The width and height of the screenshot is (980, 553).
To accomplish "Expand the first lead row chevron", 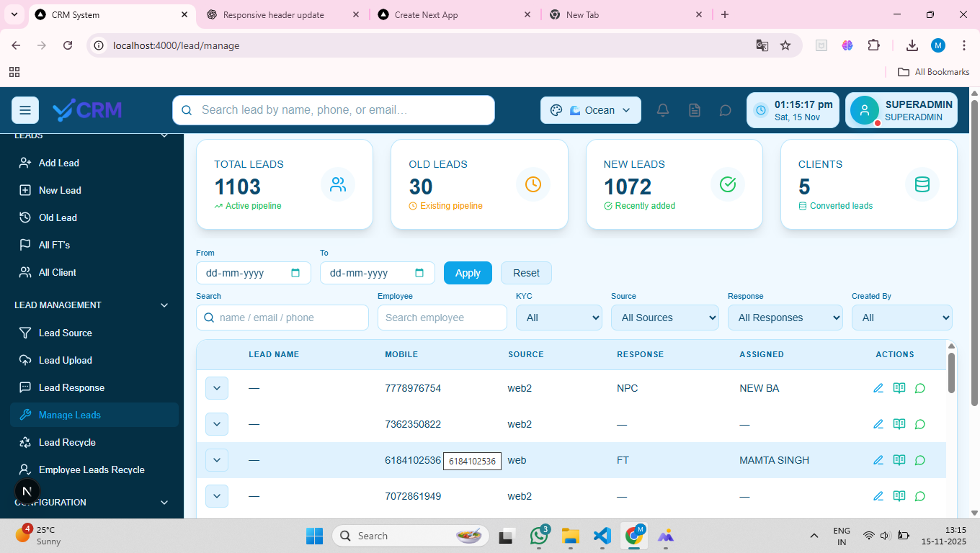I will pos(217,388).
